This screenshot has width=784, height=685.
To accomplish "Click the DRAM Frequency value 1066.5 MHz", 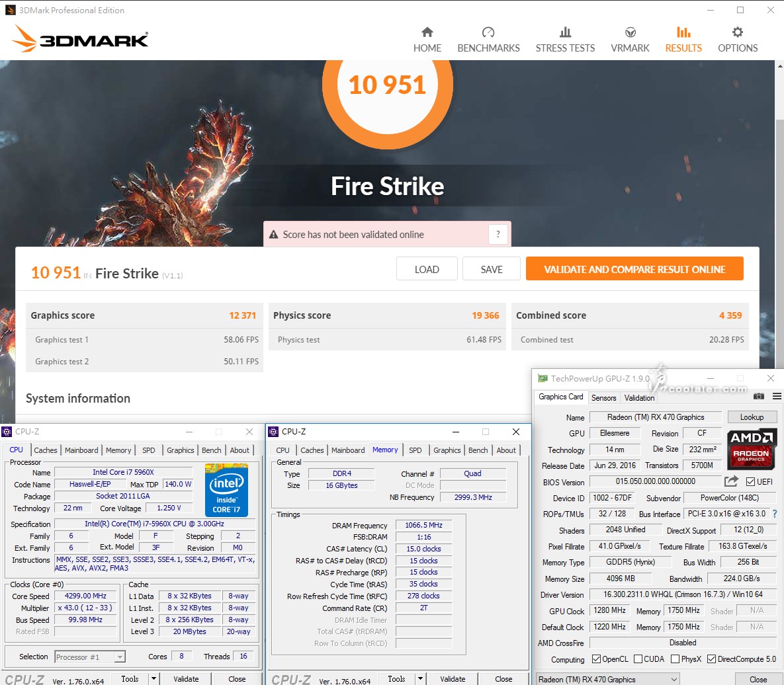I will (423, 524).
